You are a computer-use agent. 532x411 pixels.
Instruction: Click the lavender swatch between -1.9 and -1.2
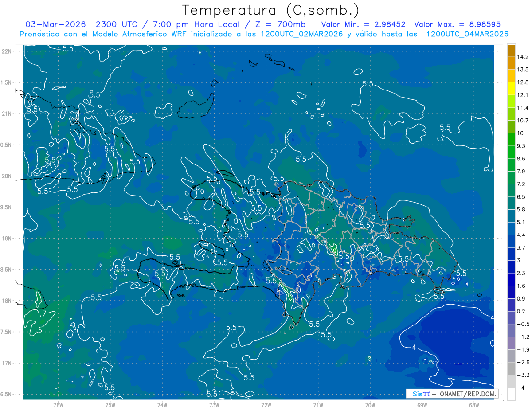(511, 343)
